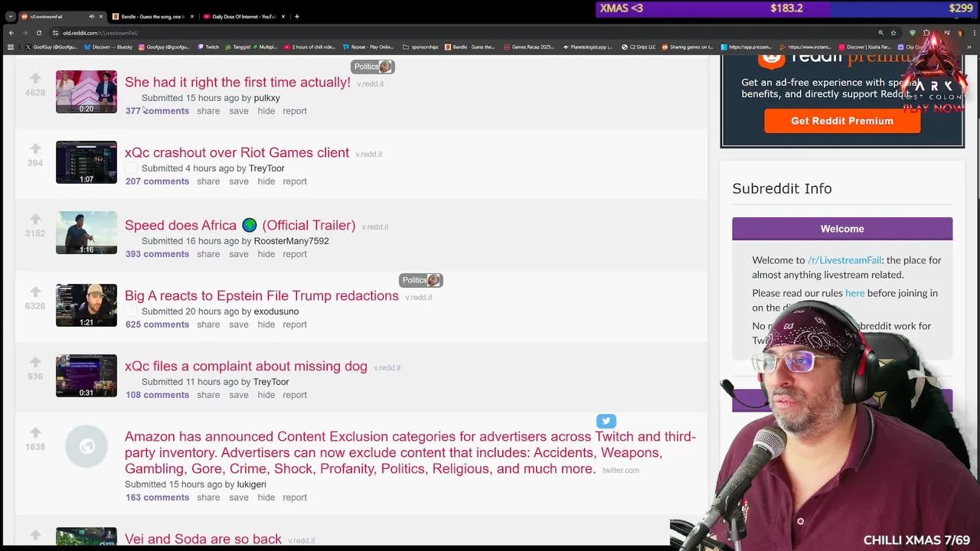Open a new tab with the plus button

coord(297,16)
